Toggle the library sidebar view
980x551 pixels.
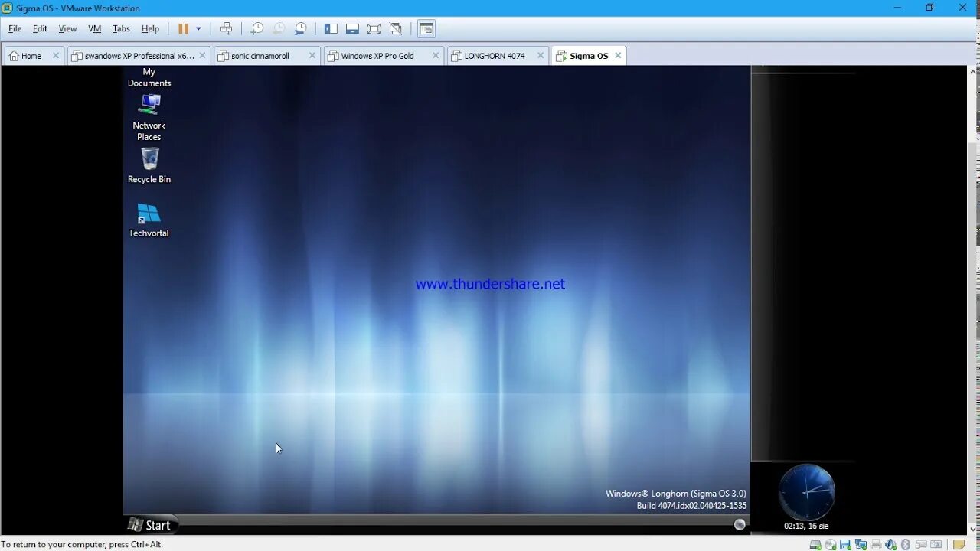click(331, 28)
